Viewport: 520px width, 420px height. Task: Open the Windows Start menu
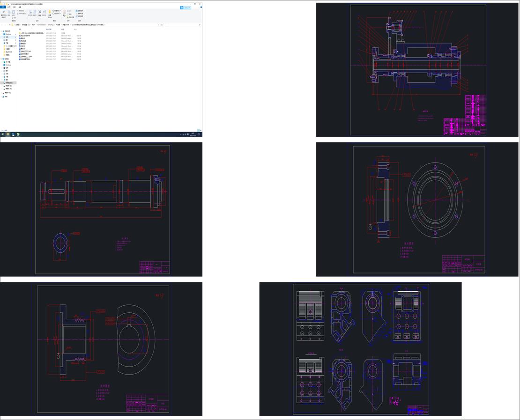[x=3, y=134]
